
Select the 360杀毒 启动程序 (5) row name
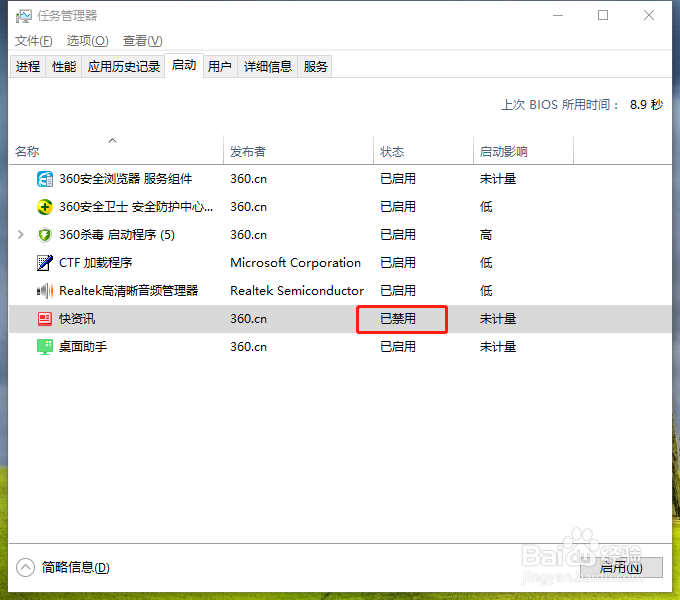117,235
